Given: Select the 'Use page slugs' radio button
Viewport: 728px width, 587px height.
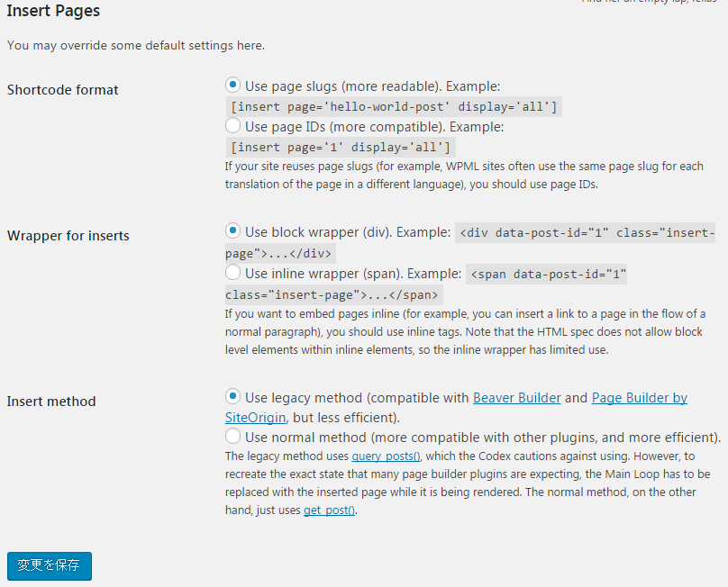Looking at the screenshot, I should tap(233, 85).
